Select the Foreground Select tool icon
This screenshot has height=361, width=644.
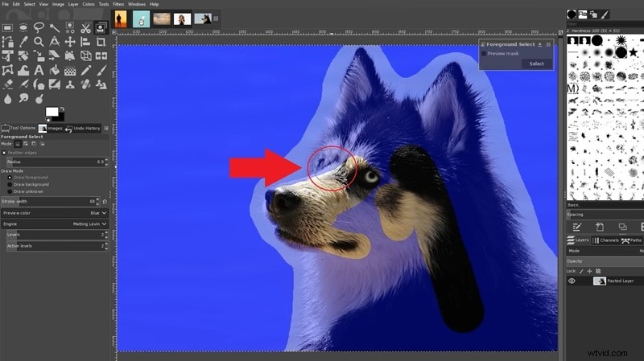tap(101, 28)
